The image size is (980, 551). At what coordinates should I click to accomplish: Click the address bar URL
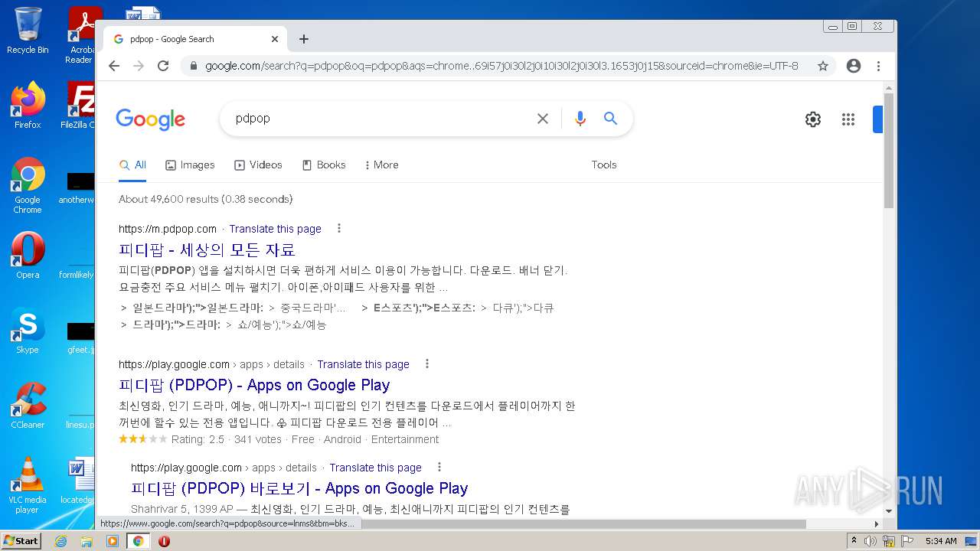click(x=501, y=66)
